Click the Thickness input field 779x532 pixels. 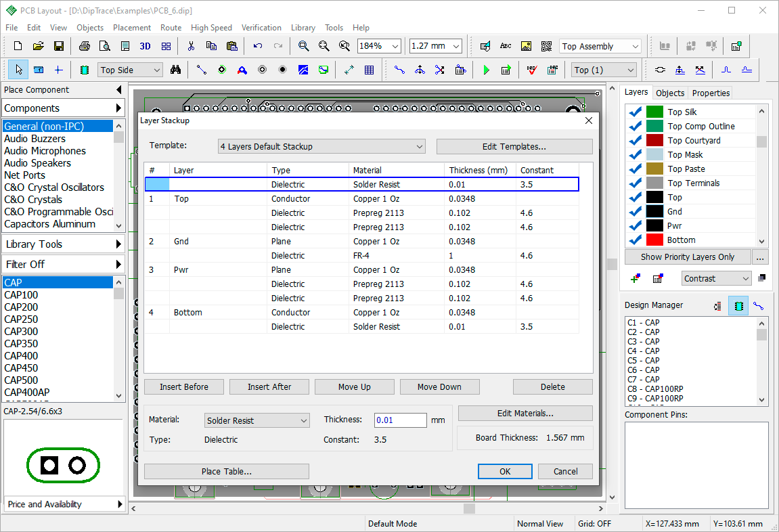(x=400, y=420)
